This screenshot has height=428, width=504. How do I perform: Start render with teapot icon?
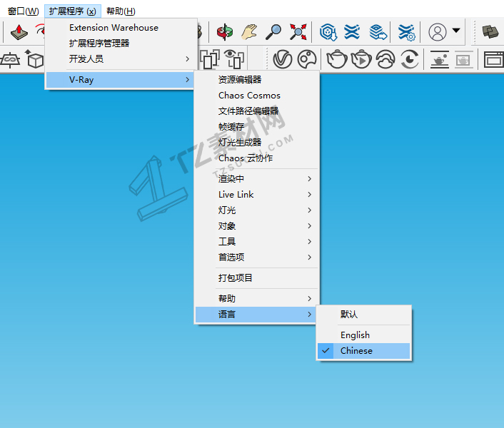(336, 59)
